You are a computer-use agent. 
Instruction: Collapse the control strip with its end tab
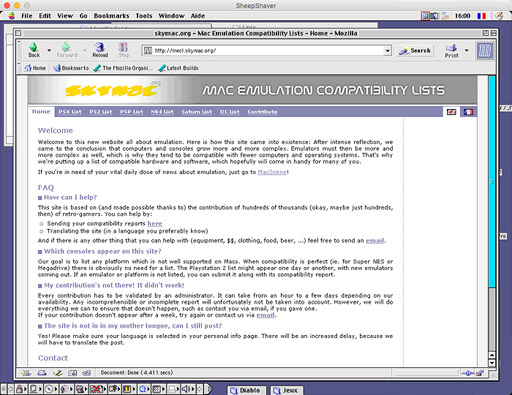click(x=209, y=389)
